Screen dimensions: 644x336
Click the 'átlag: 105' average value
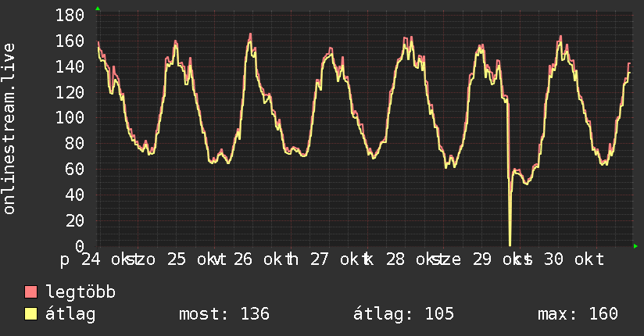point(403,314)
